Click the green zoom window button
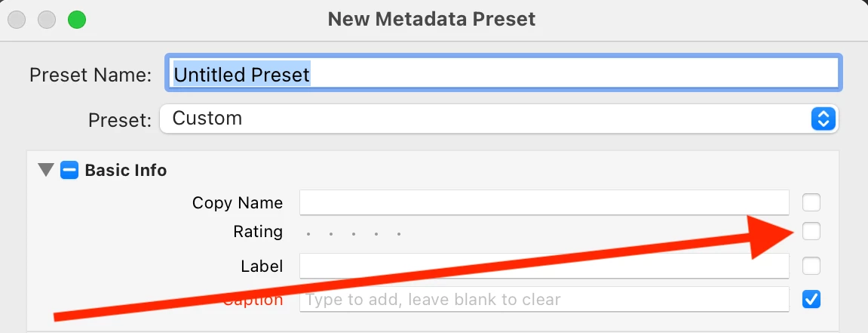This screenshot has height=333, width=868. [76, 20]
